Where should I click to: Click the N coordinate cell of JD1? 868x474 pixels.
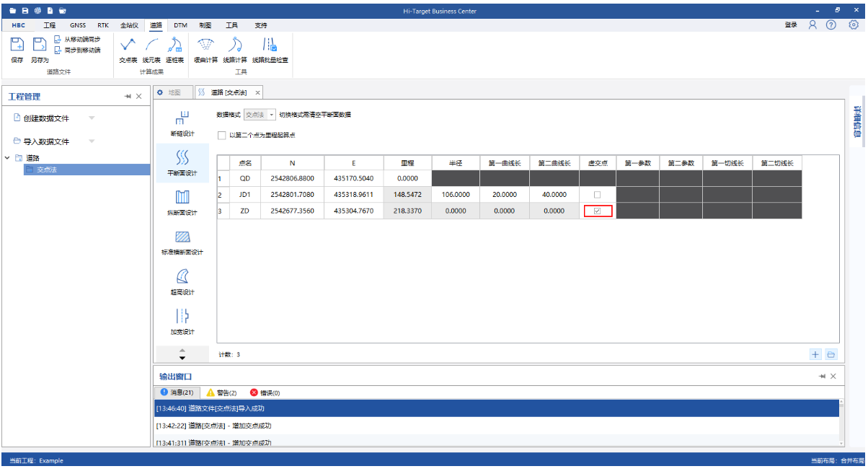click(292, 195)
